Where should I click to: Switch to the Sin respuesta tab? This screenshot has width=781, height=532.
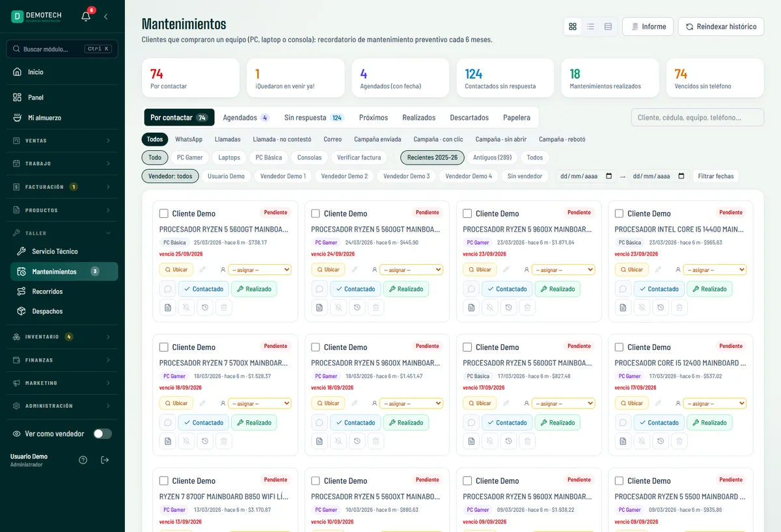pyautogui.click(x=314, y=118)
